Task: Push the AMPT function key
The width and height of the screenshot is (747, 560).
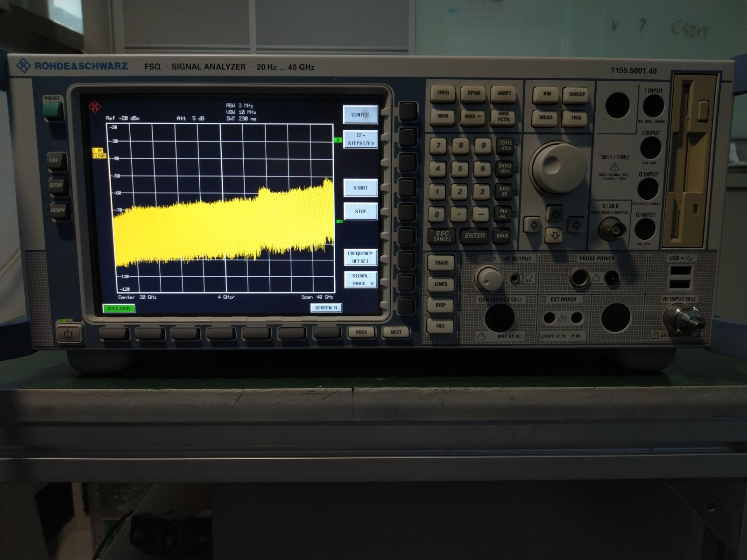Action: (504, 93)
